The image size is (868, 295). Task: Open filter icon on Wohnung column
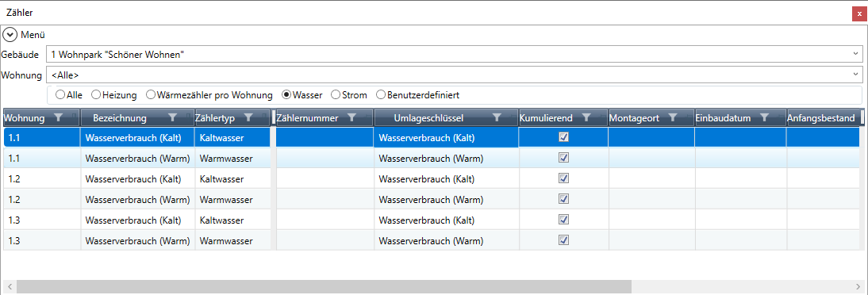58,117
